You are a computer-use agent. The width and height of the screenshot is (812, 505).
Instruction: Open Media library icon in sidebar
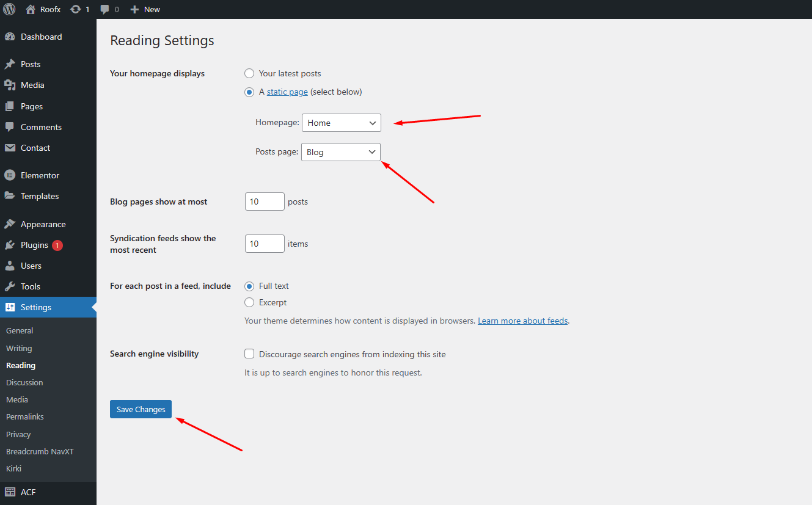pos(10,85)
